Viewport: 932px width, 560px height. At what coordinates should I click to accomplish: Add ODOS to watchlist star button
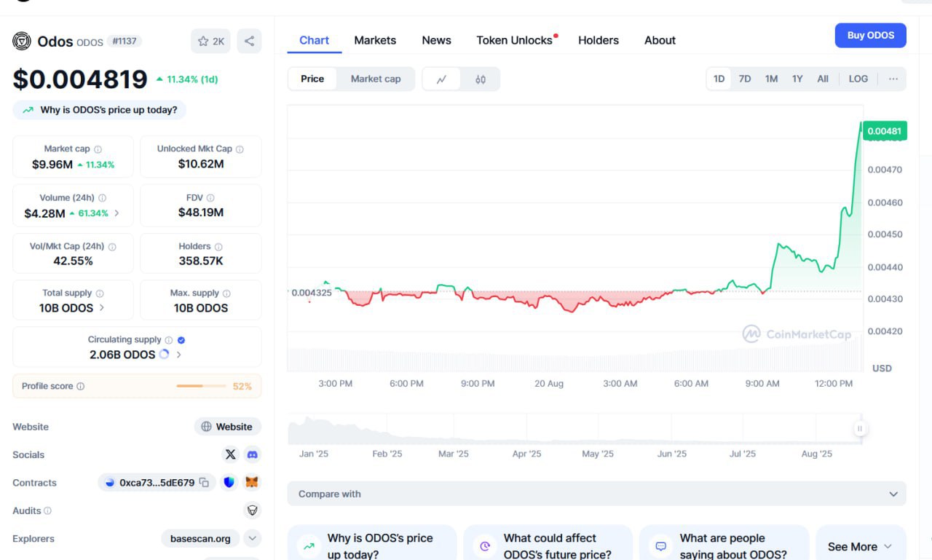pyautogui.click(x=210, y=42)
